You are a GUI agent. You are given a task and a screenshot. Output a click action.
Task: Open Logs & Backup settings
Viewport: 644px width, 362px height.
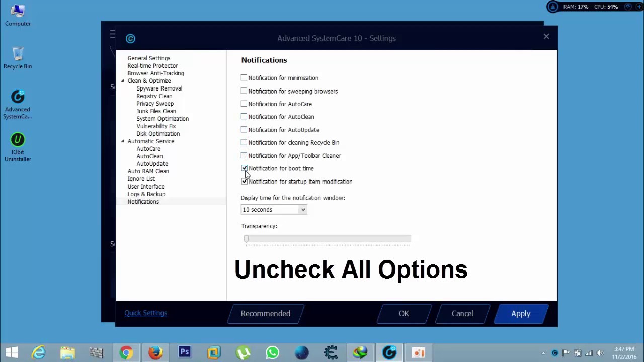146,194
